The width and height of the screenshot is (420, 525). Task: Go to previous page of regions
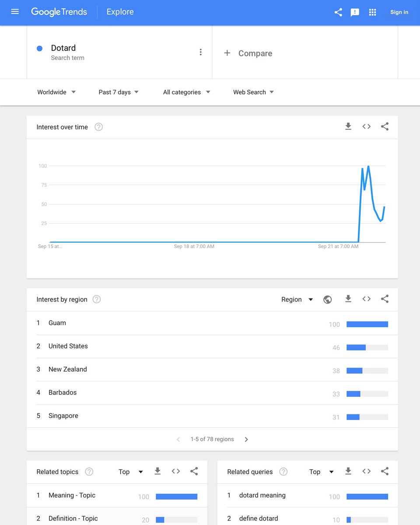tap(178, 439)
